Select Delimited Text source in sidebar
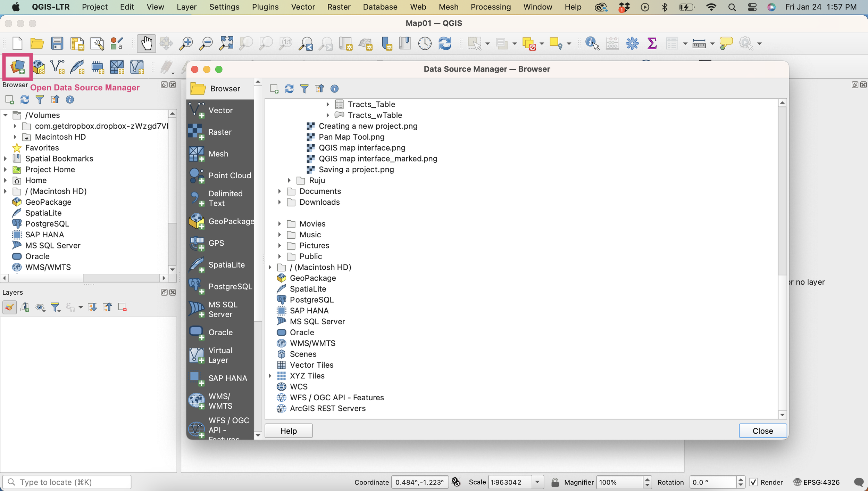Screen dimensions: 868x491 coord(220,198)
